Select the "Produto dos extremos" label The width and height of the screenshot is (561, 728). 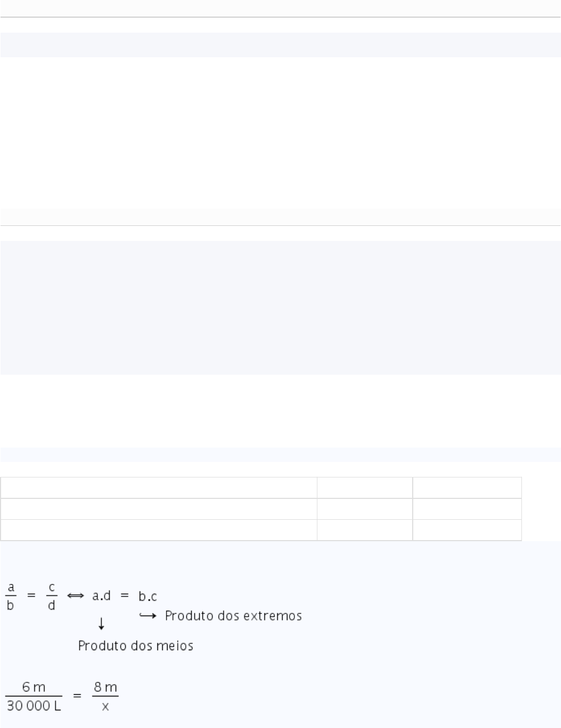click(233, 616)
